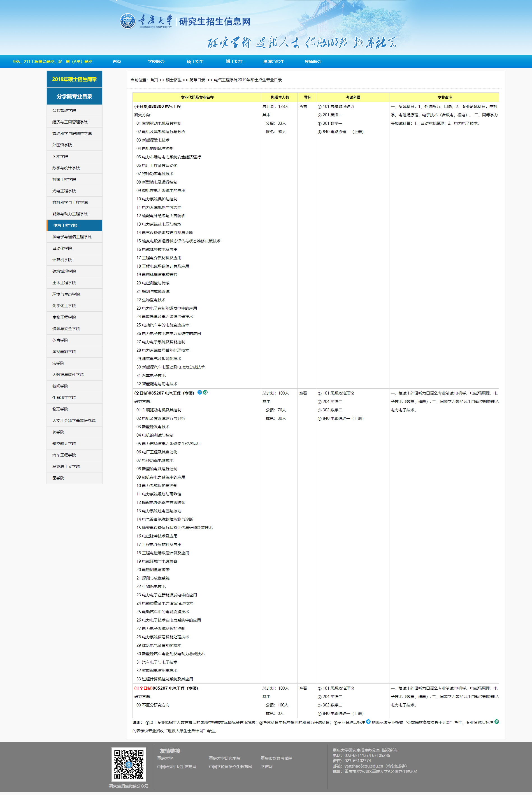Screen dimensions: 532x795
Task: Click 首页 in the breadcrumb path
Action: click(154, 80)
